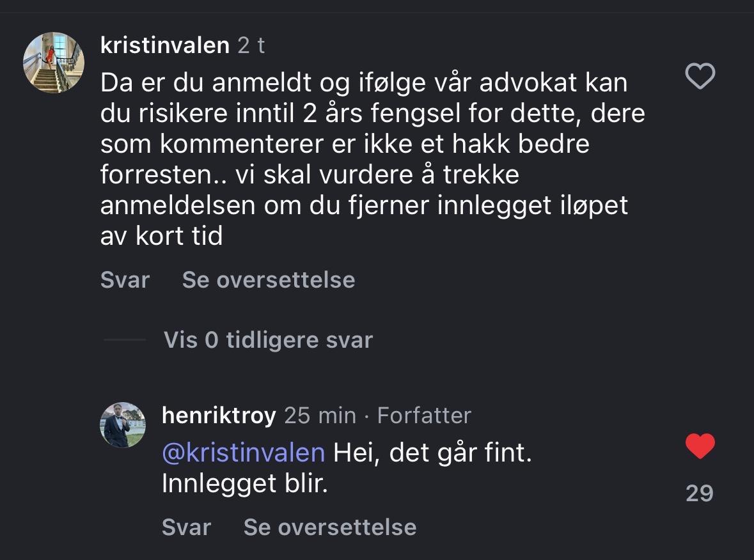Click the line left of 'Vis 0 tidligere svar'
This screenshot has width=754, height=560.
click(125, 340)
